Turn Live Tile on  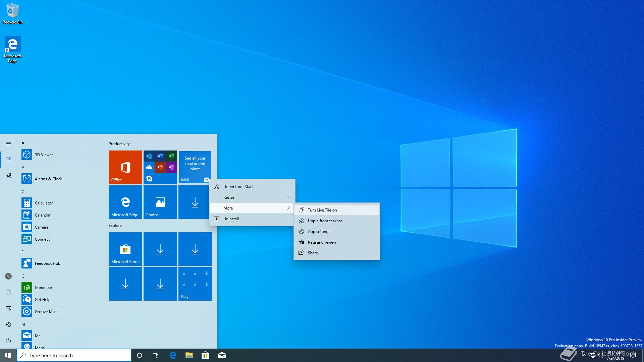(x=337, y=210)
